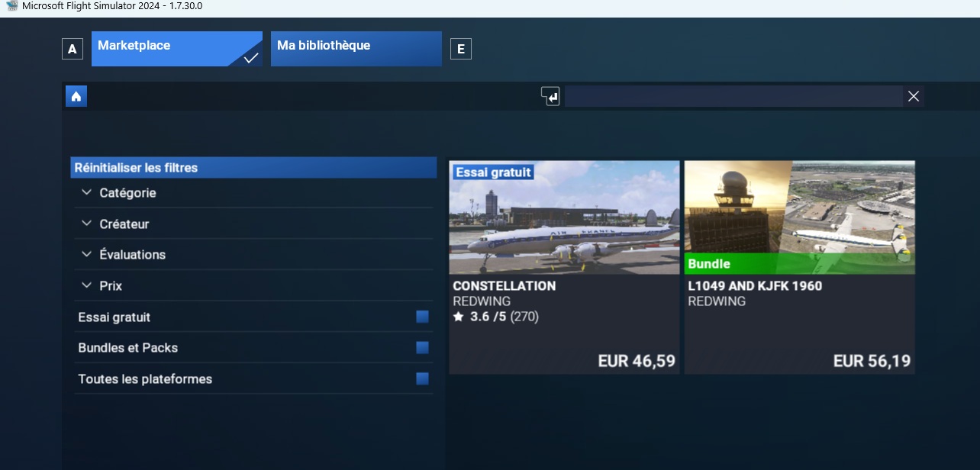Click the Essai gratuit badge on Constellation

pos(493,172)
